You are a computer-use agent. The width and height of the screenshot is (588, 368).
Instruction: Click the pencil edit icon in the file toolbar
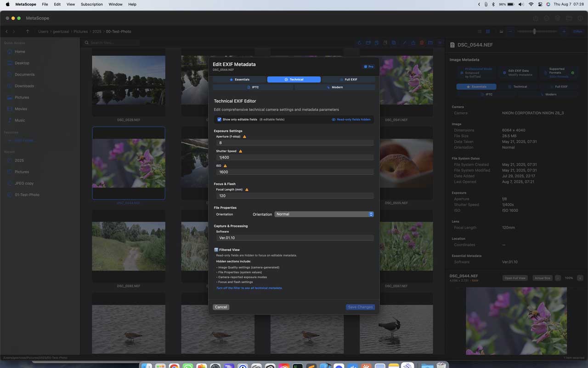[405, 43]
